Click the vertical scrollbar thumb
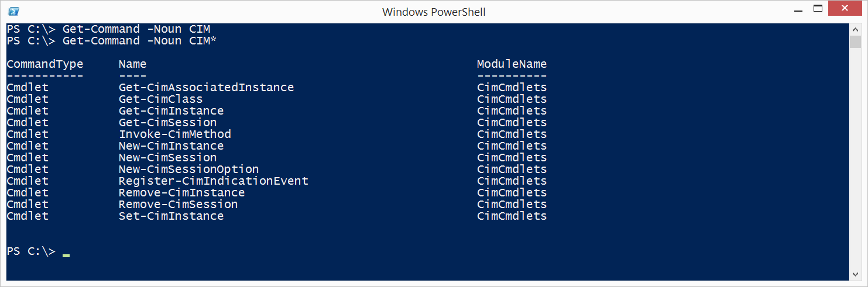Viewport: 868px width, 287px height. coord(856,42)
